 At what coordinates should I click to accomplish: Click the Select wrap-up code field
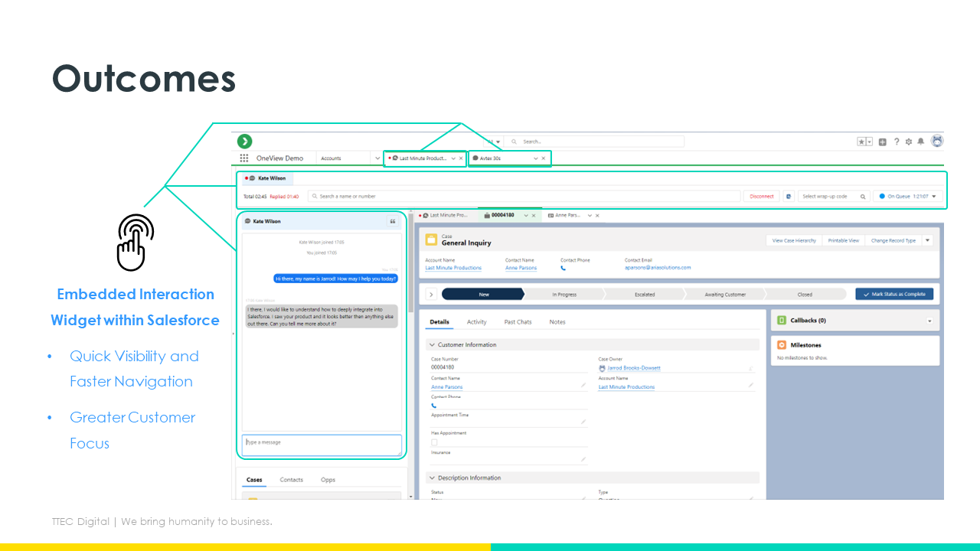coord(835,197)
